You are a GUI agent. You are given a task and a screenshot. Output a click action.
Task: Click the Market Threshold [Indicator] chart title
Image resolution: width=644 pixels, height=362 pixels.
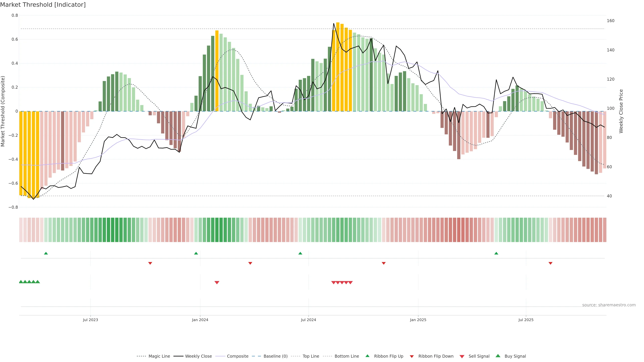[x=43, y=5]
